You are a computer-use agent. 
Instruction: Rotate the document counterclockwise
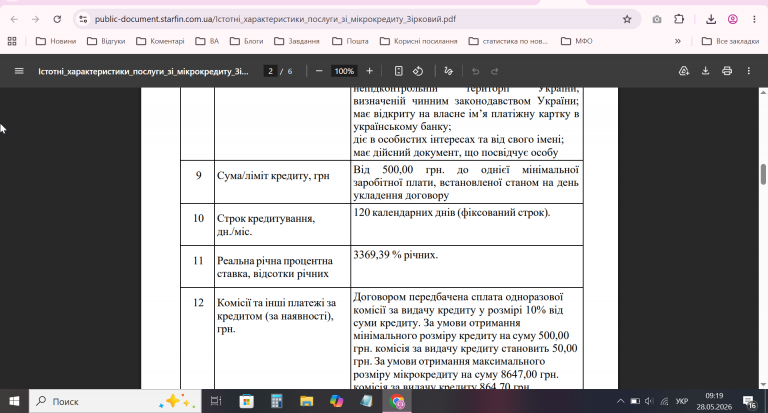click(x=418, y=71)
